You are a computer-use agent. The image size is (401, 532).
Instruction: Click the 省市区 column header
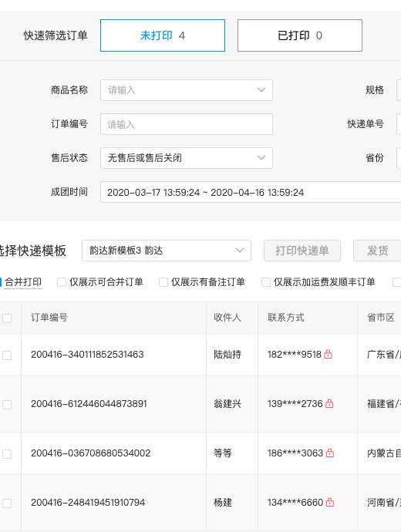pos(381,318)
